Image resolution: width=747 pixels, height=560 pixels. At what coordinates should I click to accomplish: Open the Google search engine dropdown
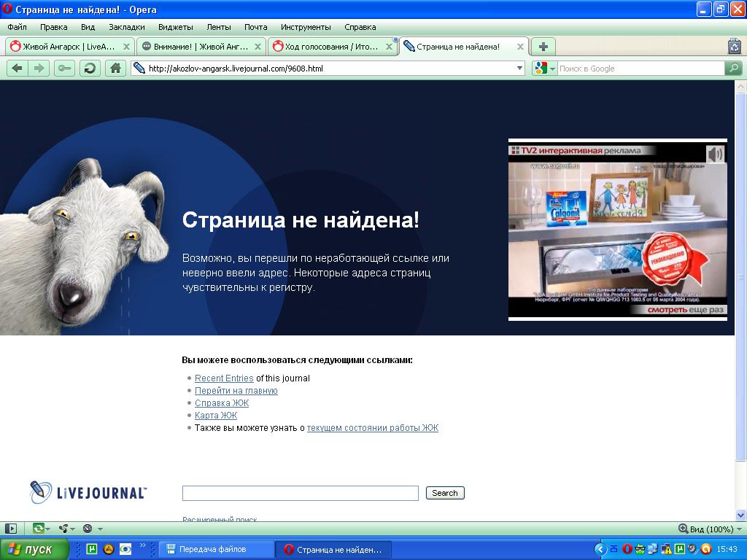pyautogui.click(x=544, y=69)
